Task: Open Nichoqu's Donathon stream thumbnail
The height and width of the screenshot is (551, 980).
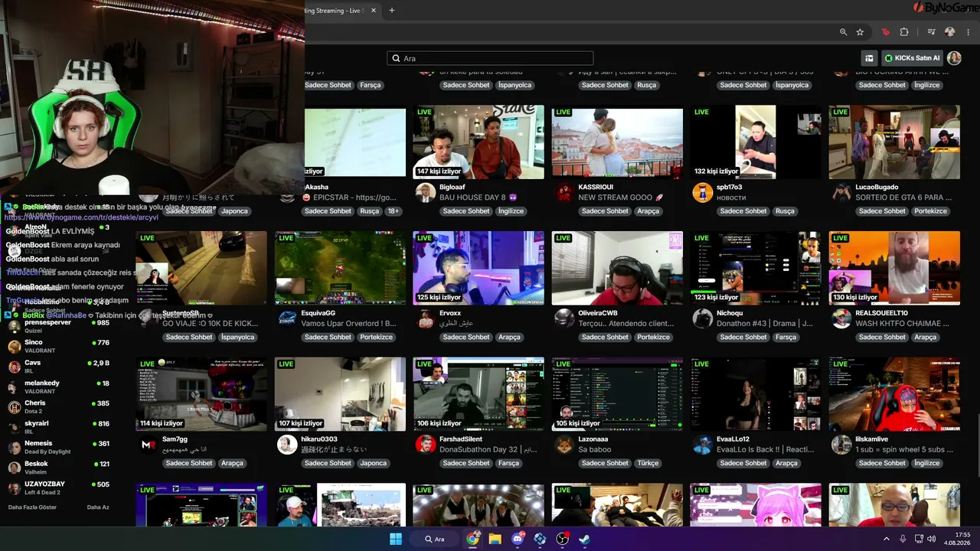Action: [x=756, y=268]
